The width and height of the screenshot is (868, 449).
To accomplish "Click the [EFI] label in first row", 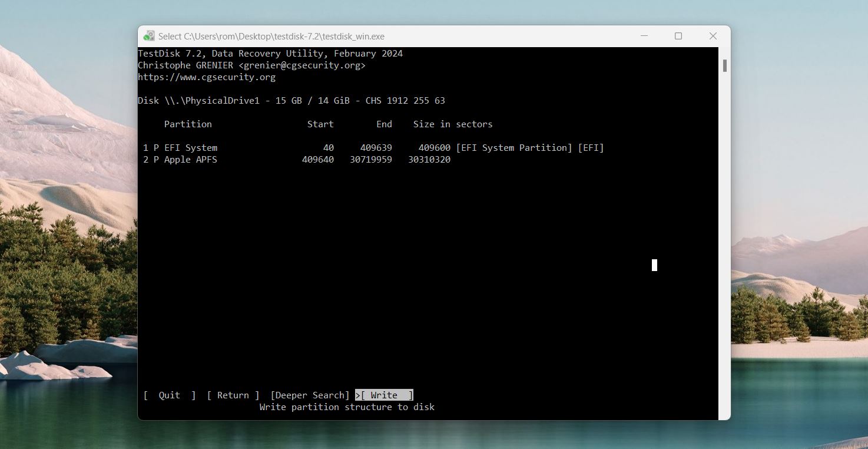I will (x=591, y=148).
